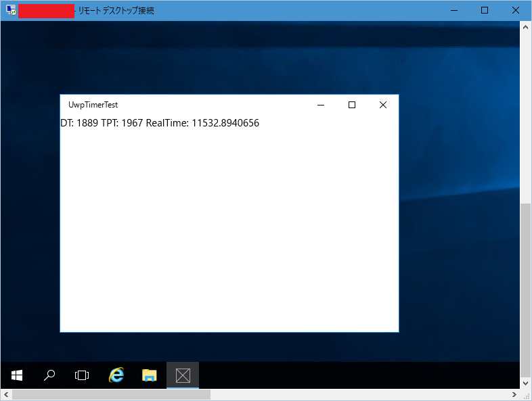Minimize the Remote Desktop connection window
The height and width of the screenshot is (401, 532).
click(454, 10)
